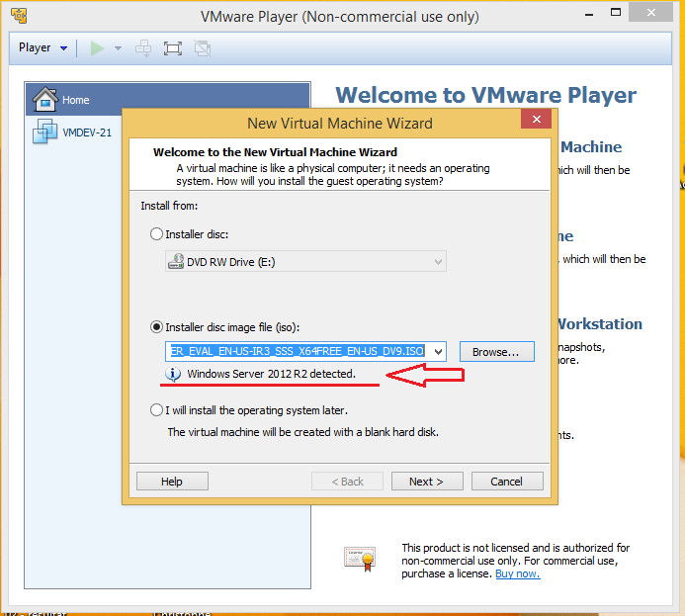Minimize the VMware Player window
The width and height of the screenshot is (685, 616).
[589, 14]
